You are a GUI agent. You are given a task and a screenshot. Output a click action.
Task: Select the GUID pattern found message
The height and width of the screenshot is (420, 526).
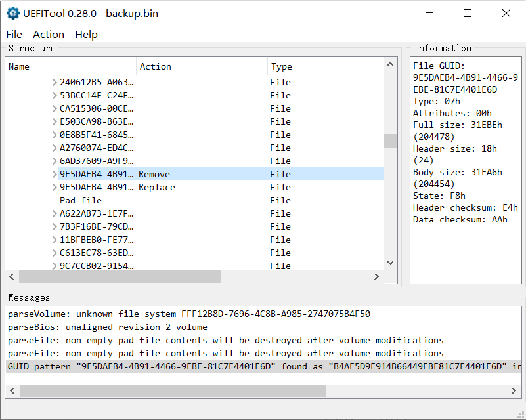pyautogui.click(x=263, y=366)
